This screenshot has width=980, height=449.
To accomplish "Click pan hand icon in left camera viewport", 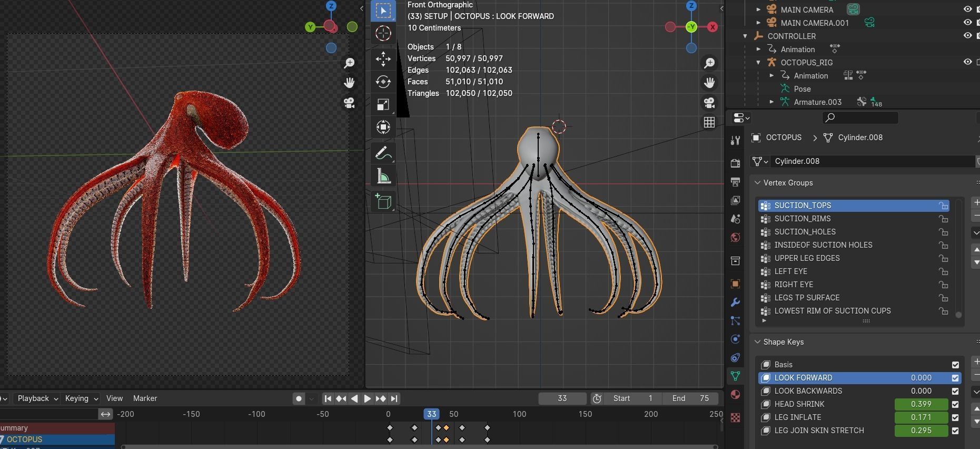I will click(x=349, y=83).
